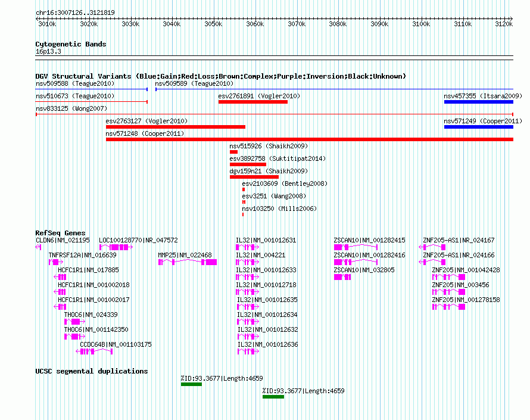This screenshot has height=420, width=530.
Task: Click the ZSCAN10|NM_001282415 gene glyph
Action: [x=356, y=247]
